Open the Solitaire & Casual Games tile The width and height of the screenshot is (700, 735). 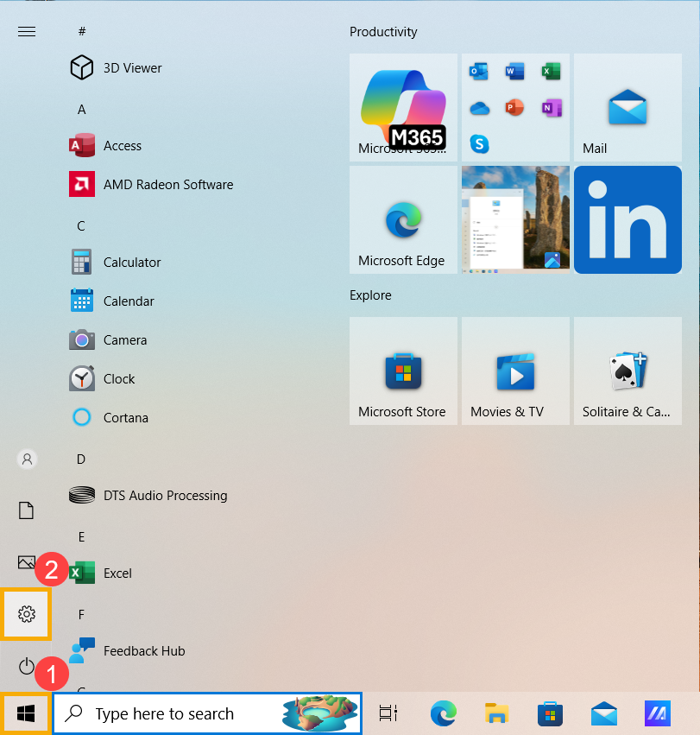tap(627, 371)
